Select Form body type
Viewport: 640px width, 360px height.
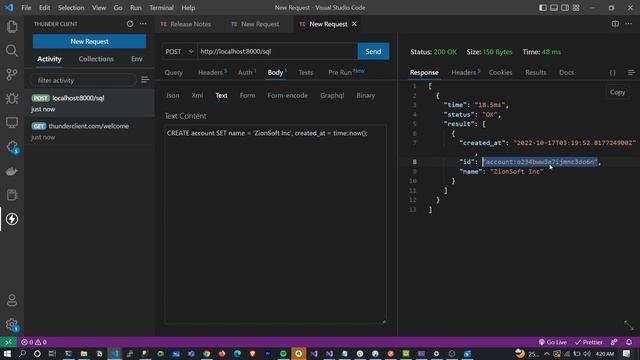(247, 96)
